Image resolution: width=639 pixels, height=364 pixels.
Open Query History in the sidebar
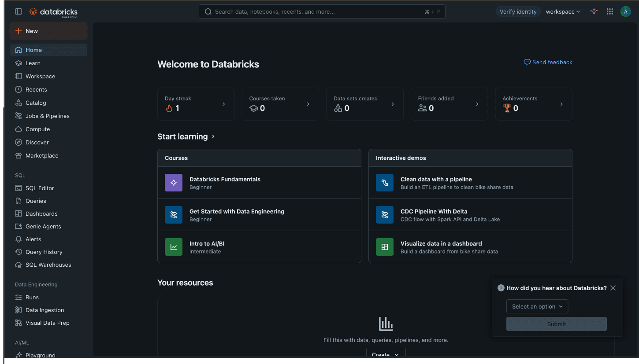click(x=48, y=252)
